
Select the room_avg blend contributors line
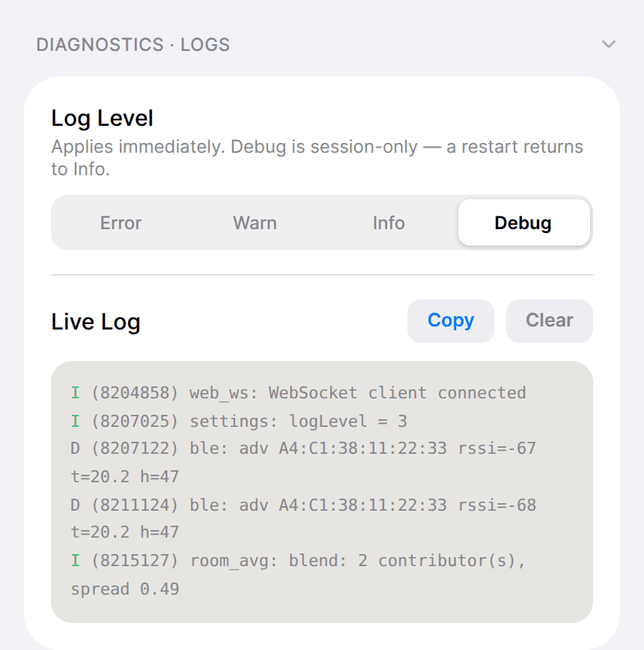click(x=298, y=574)
